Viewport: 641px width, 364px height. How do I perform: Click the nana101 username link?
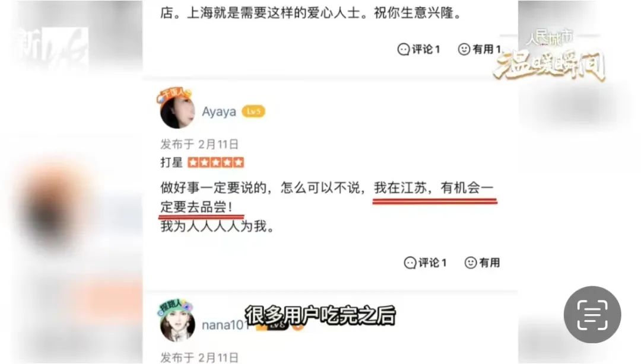[x=226, y=325]
